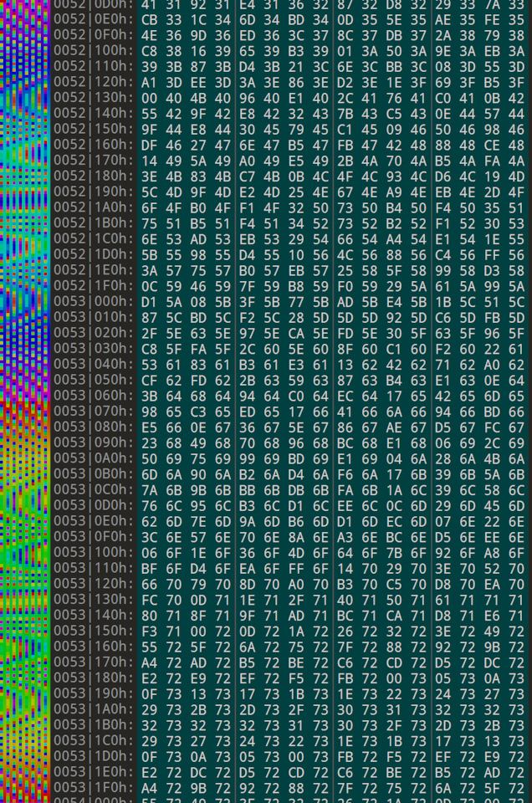The image size is (532, 803).
Task: Click byte 00 in row 0052|130h
Action: pos(149,99)
